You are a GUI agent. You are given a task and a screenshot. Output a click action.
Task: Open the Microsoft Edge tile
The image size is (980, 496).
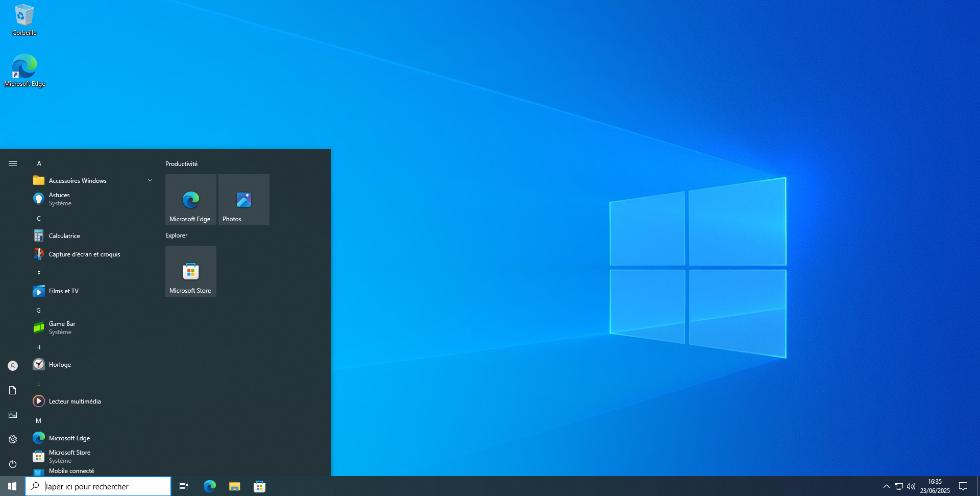191,200
